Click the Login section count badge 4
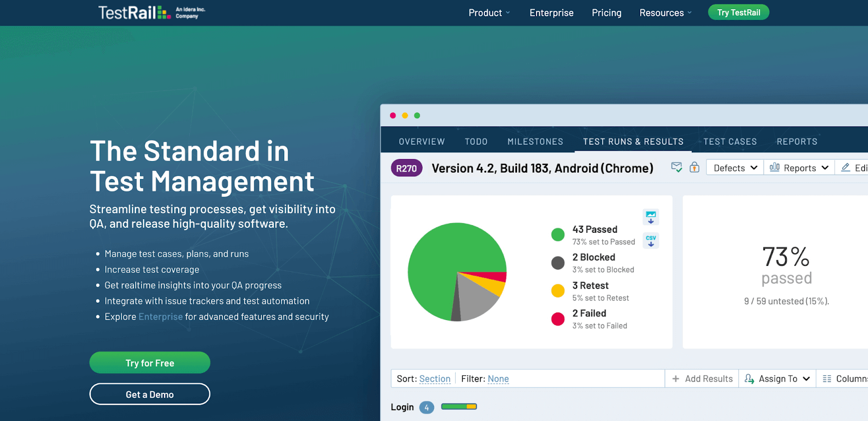 (x=427, y=407)
